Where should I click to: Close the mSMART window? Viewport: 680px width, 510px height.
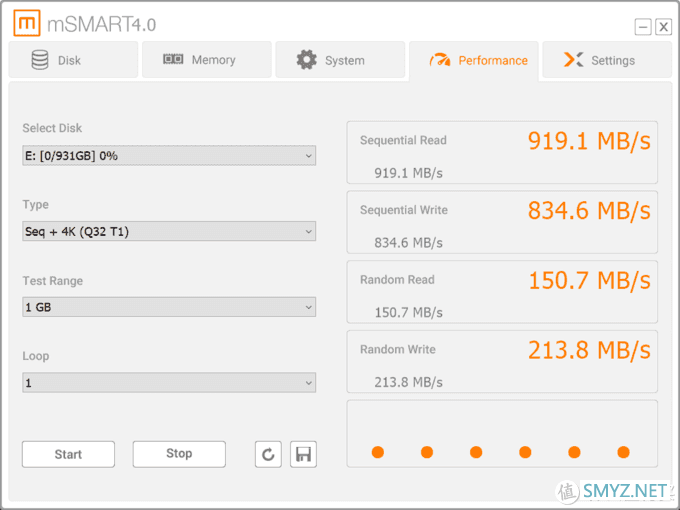[664, 27]
